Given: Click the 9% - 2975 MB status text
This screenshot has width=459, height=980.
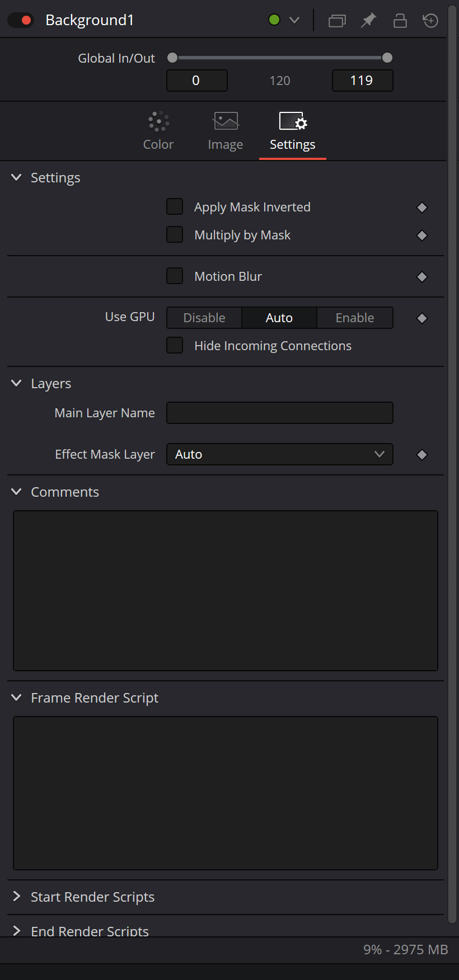Looking at the screenshot, I should [406, 950].
